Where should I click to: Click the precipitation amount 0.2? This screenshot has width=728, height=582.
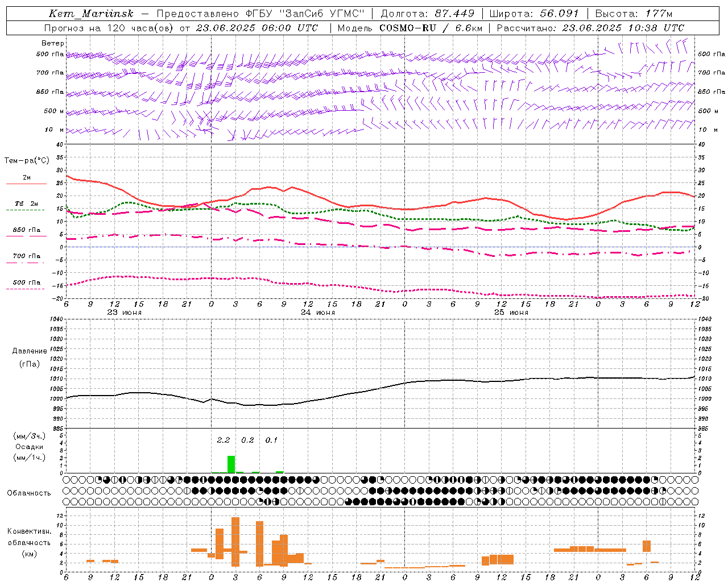pos(247,440)
